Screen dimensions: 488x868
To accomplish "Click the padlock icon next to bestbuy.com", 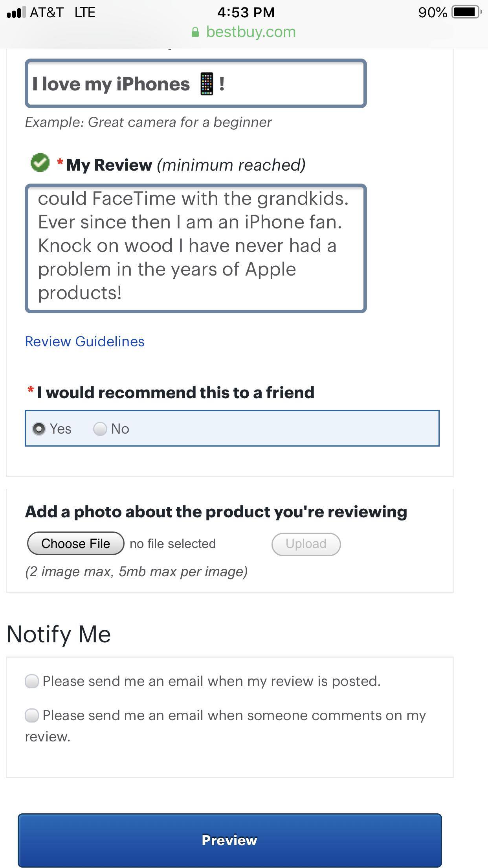I will (195, 31).
